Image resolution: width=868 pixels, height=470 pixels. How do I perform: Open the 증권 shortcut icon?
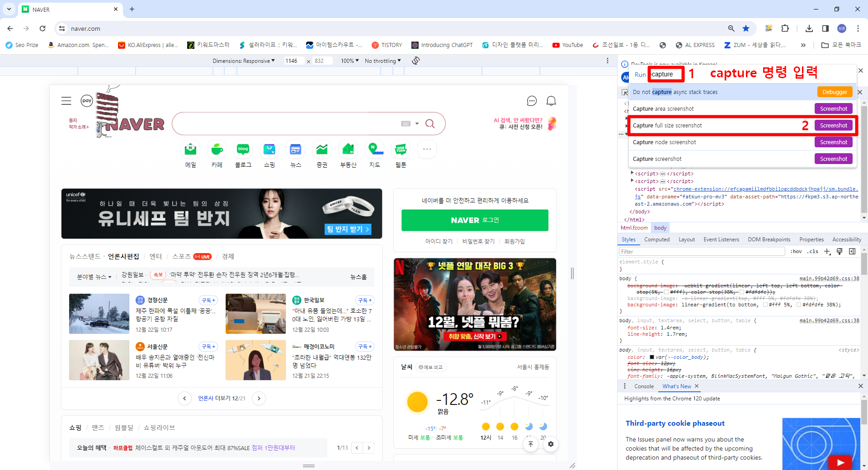(x=322, y=149)
